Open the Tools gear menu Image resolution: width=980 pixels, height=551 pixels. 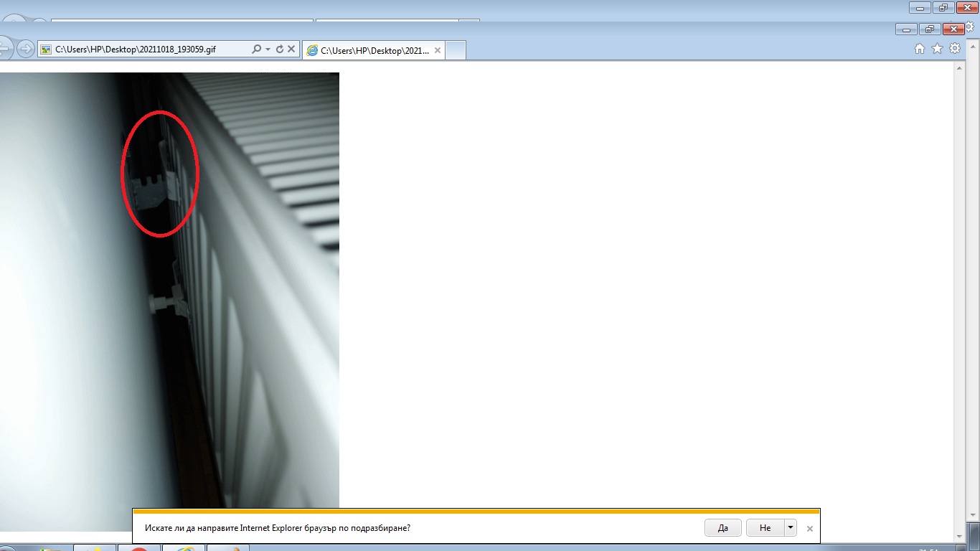tap(954, 49)
